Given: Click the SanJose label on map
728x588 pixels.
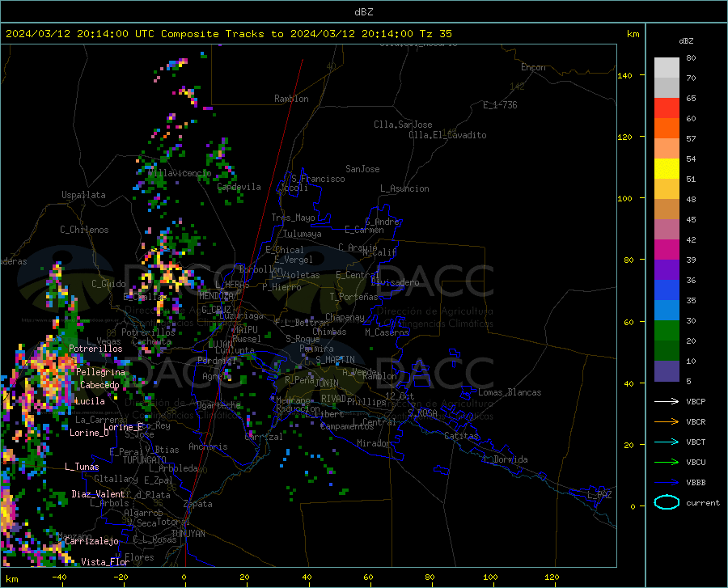Looking at the screenshot, I should pos(362,169).
